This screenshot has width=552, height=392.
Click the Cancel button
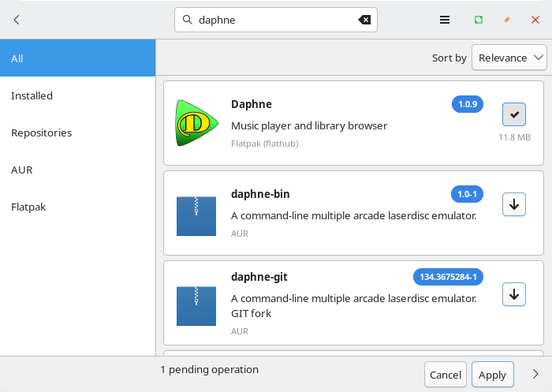(x=446, y=375)
